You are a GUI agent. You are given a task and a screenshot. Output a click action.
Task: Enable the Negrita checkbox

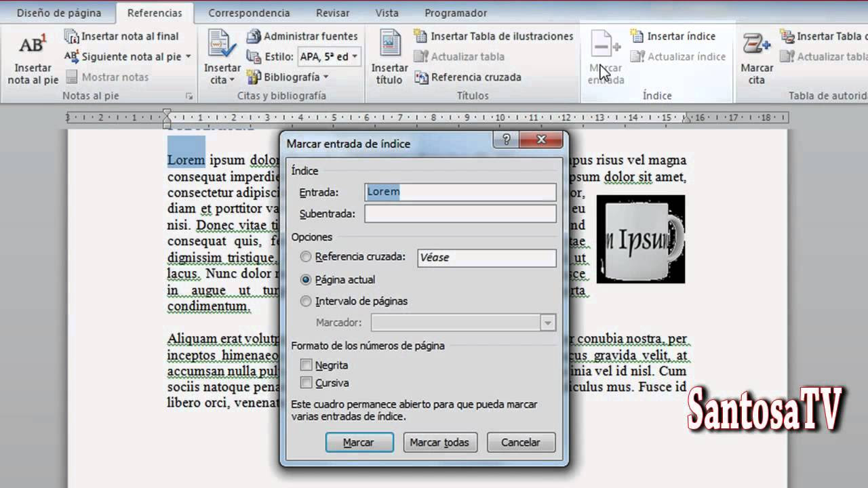[x=307, y=365]
